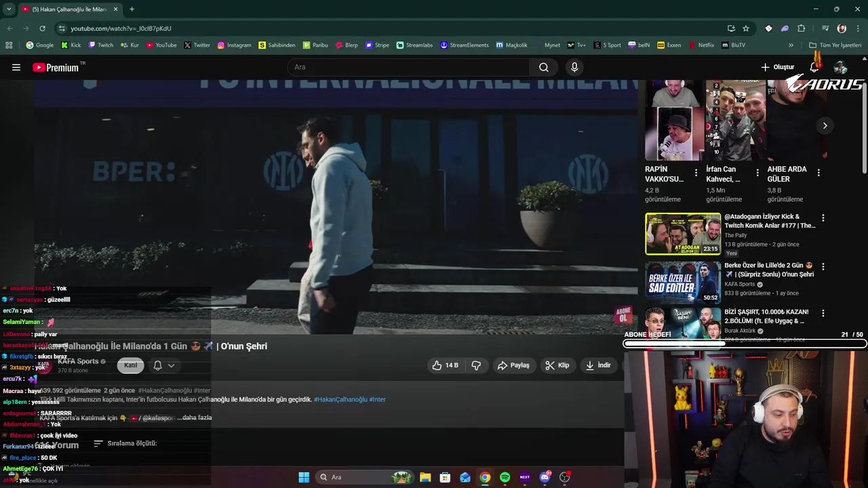Like the video (14 B thumbs up)
The width and height of the screenshot is (868, 488).
pyautogui.click(x=445, y=365)
